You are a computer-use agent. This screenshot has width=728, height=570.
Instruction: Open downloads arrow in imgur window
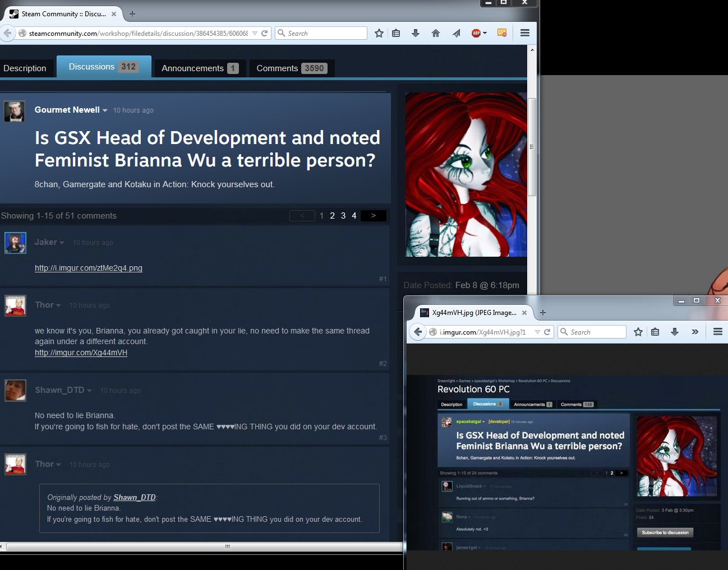click(675, 332)
